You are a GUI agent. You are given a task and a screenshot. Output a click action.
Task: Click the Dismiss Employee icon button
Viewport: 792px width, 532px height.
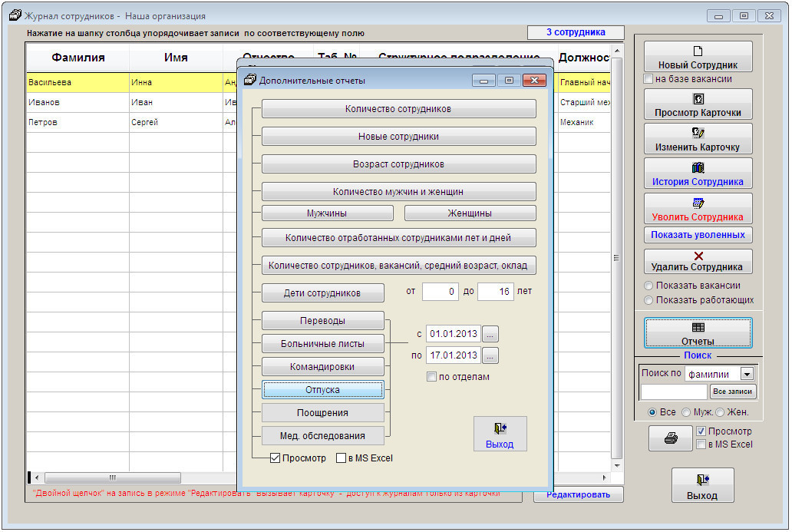(x=698, y=203)
